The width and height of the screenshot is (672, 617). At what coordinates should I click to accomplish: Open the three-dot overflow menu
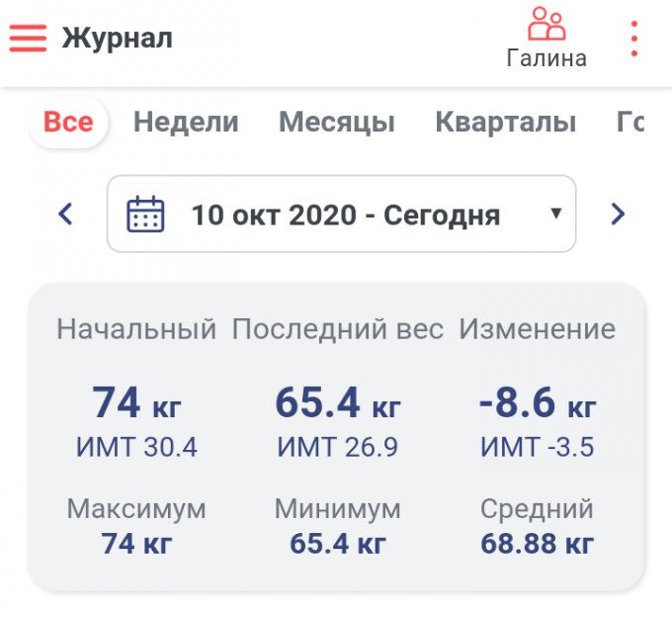pos(633,39)
